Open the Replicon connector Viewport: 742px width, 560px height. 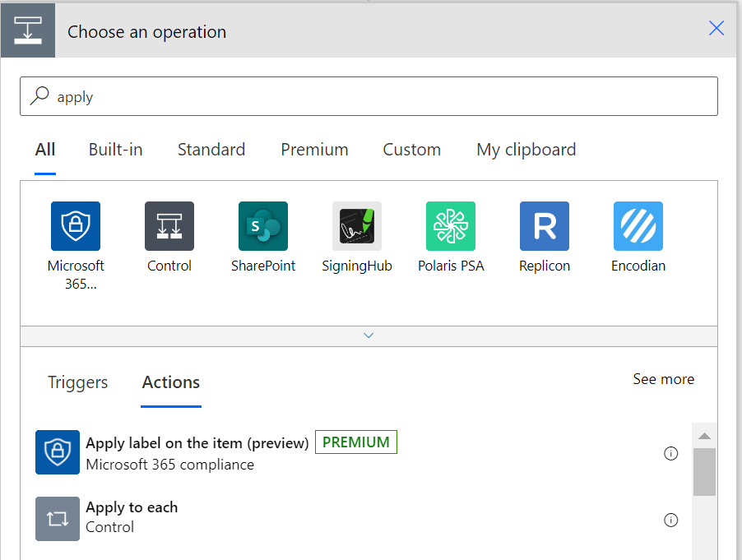545,226
